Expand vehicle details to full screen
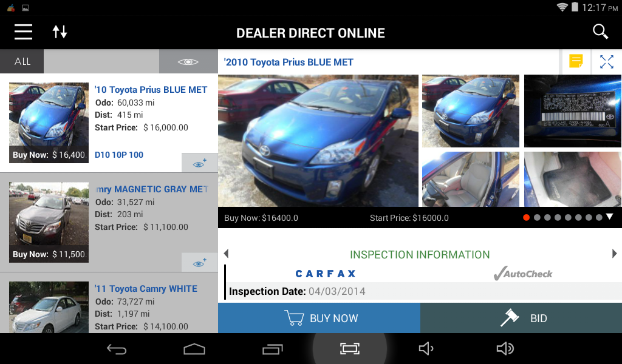Image resolution: width=622 pixels, height=364 pixels. tap(607, 62)
